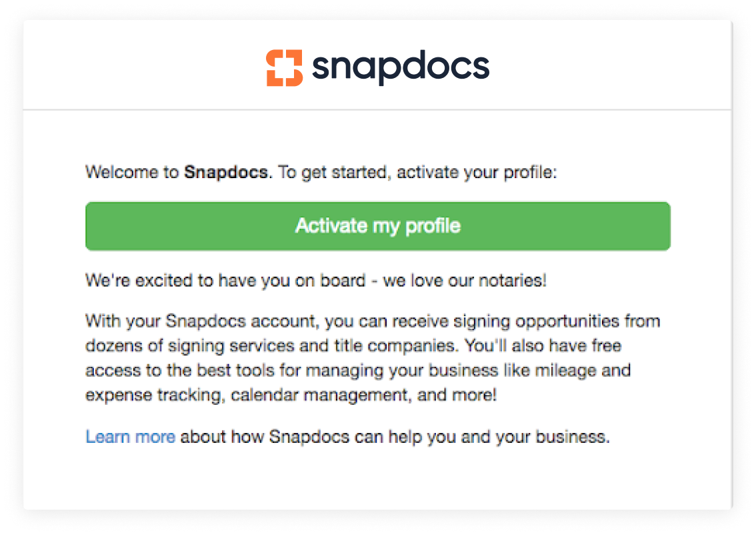Click the Activate my profile button
Viewport: 756px width, 535px height.
point(377,225)
